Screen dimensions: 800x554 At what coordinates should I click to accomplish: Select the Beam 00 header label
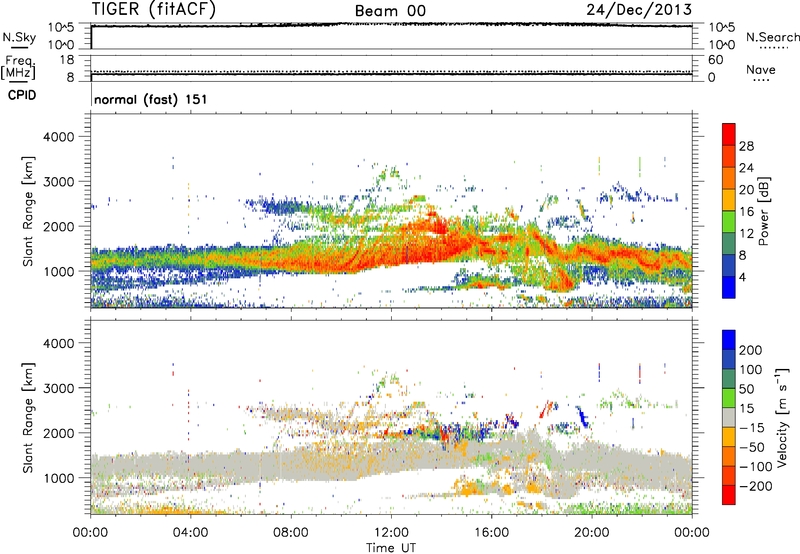point(390,11)
